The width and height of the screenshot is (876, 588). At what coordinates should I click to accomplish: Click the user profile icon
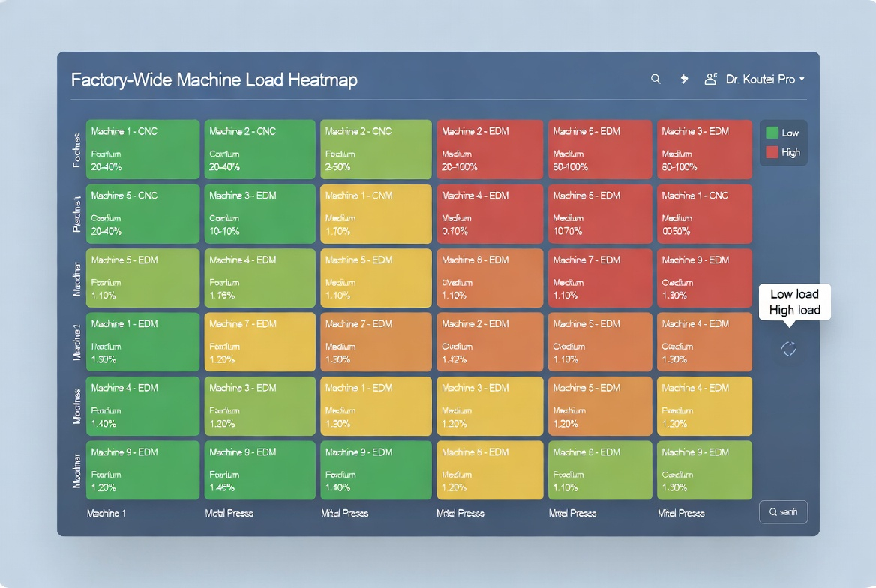tap(710, 79)
